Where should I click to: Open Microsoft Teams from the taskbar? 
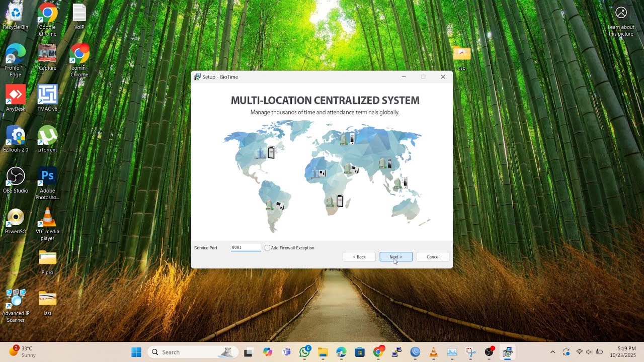tap(286, 352)
